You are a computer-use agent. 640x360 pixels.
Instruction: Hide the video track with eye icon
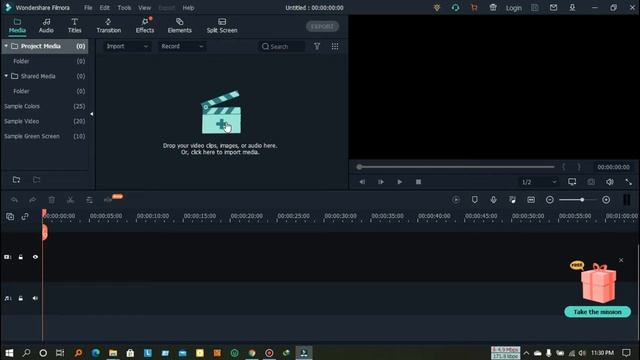(35, 257)
